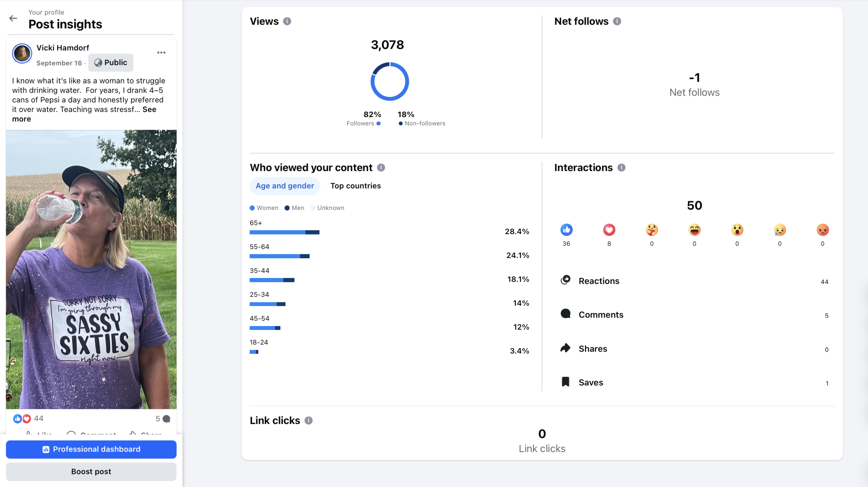Click the Views info icon

287,21
